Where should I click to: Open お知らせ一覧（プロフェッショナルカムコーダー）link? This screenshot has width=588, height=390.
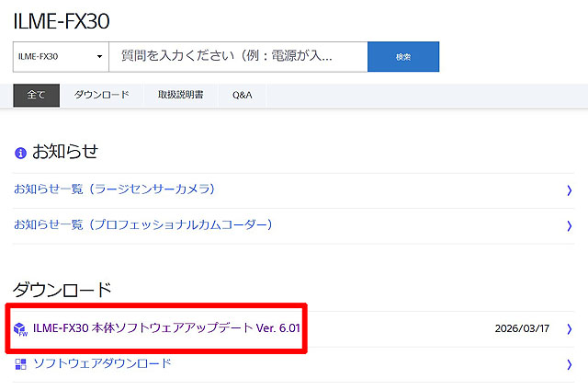[142, 224]
